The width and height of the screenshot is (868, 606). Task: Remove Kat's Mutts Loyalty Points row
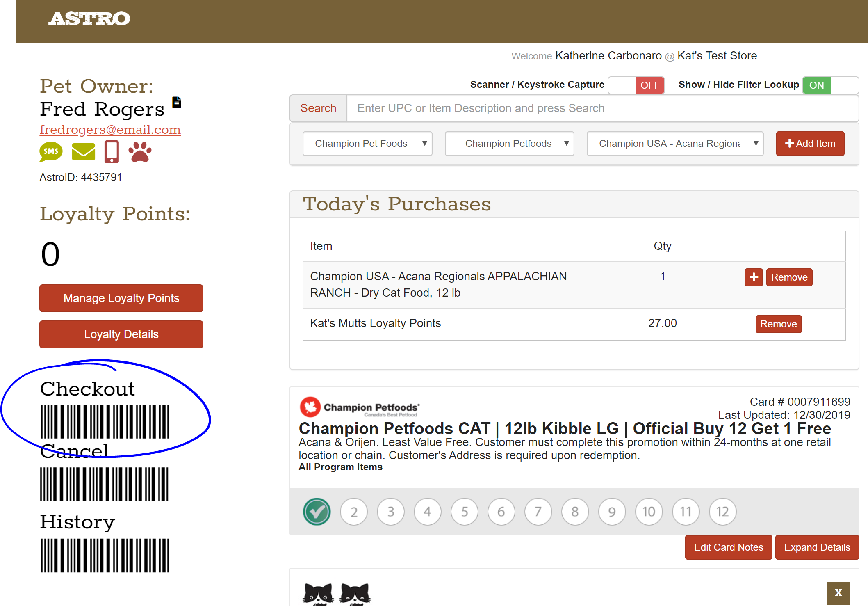click(x=778, y=324)
